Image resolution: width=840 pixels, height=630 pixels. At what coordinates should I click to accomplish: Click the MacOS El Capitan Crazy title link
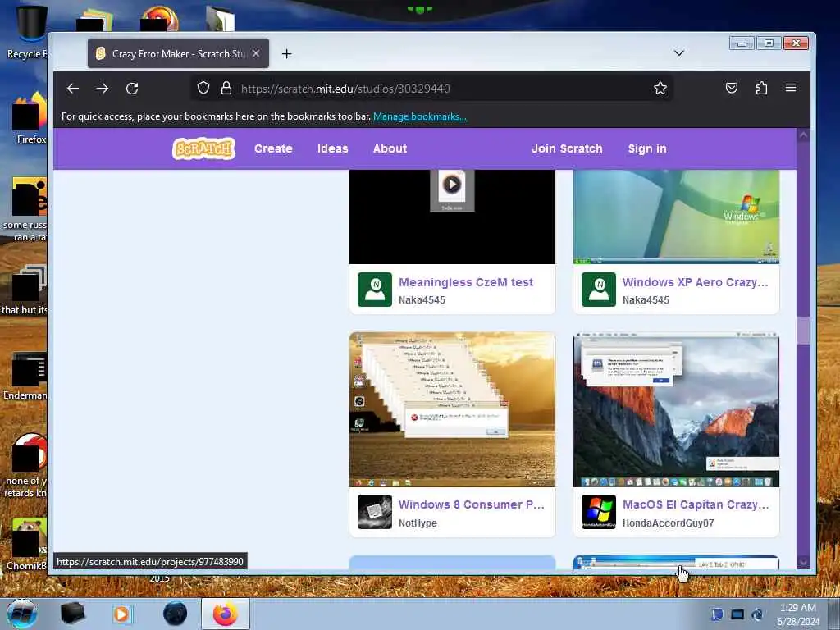pos(696,504)
